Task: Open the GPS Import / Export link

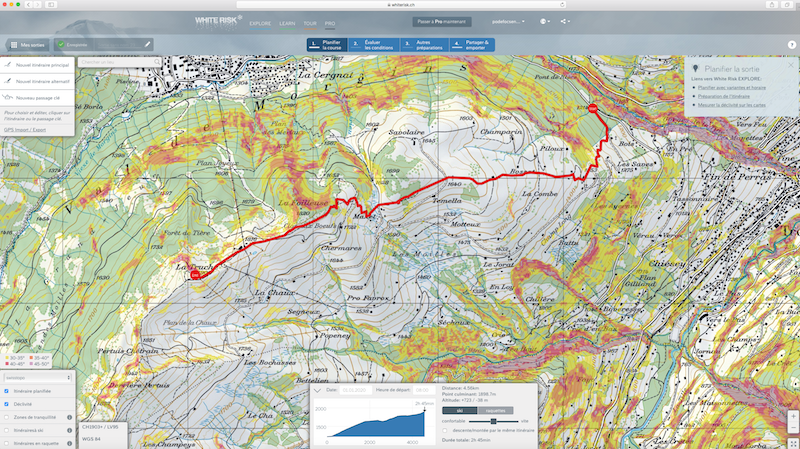Action: (x=25, y=130)
